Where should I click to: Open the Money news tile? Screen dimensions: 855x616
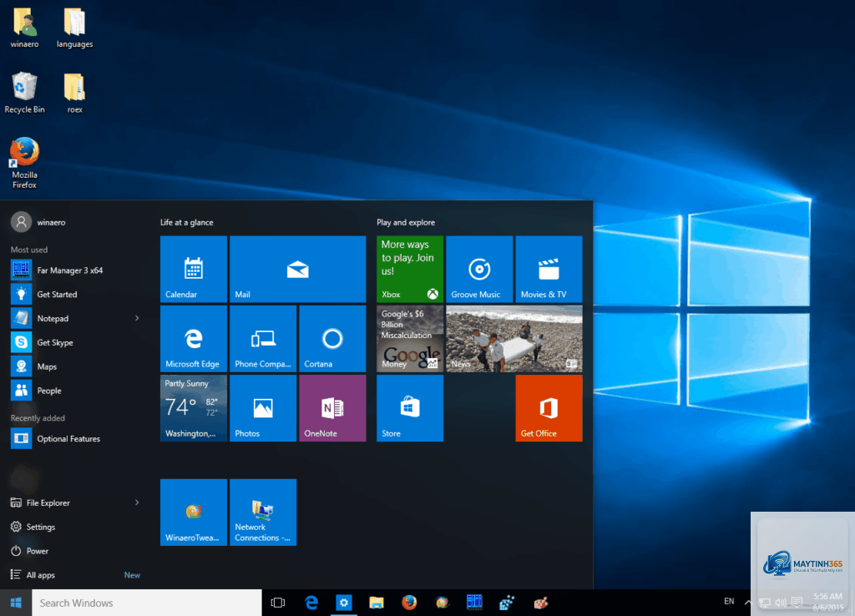click(x=410, y=339)
